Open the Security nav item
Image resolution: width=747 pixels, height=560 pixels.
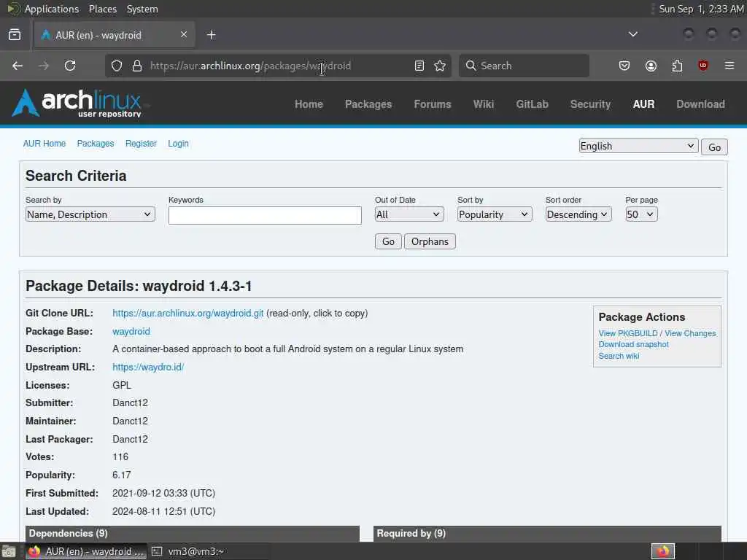tap(590, 104)
